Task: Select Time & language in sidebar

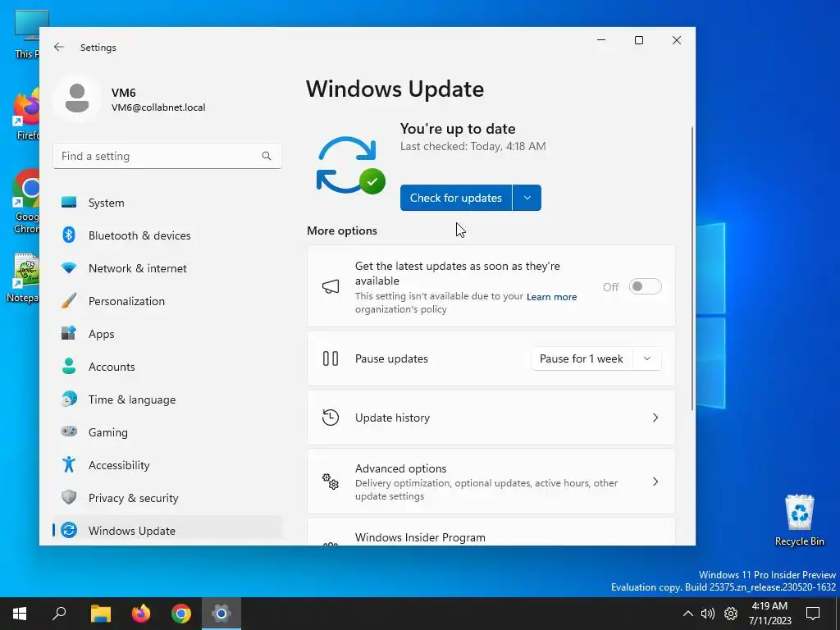Action: [167, 399]
